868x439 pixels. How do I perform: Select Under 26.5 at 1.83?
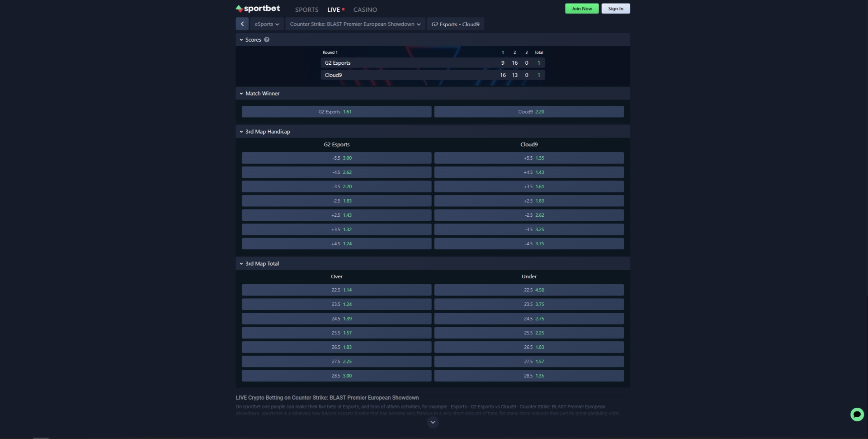[x=529, y=347]
